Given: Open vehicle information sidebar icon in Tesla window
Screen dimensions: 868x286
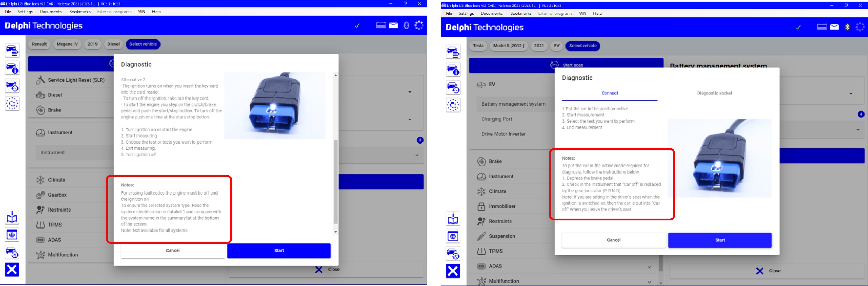Looking at the screenshot, I should [x=453, y=70].
